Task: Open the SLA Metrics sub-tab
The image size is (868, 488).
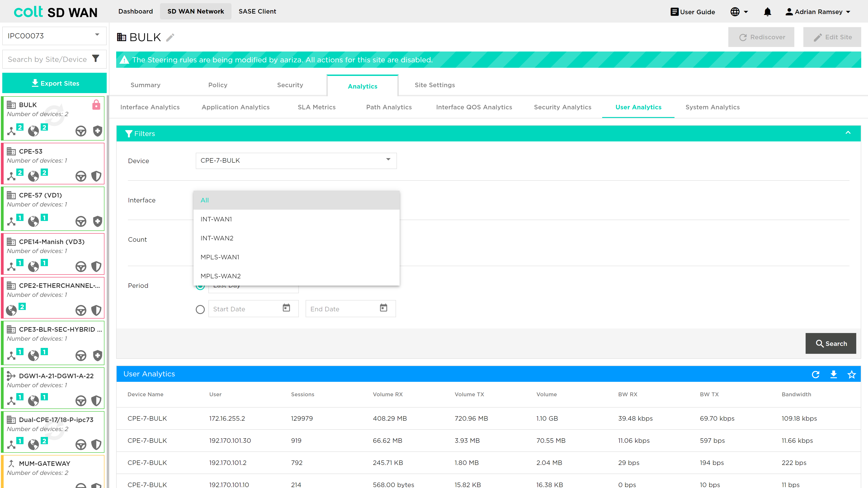Action: coord(316,107)
